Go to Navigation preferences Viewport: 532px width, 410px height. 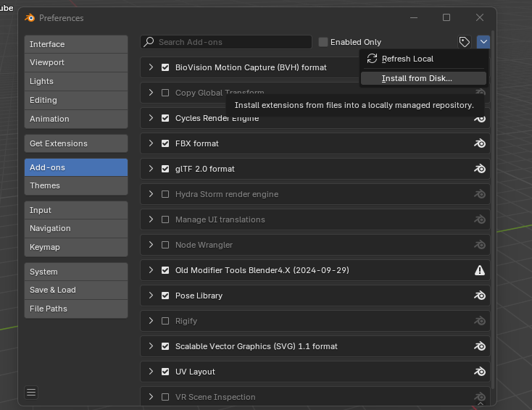point(76,228)
